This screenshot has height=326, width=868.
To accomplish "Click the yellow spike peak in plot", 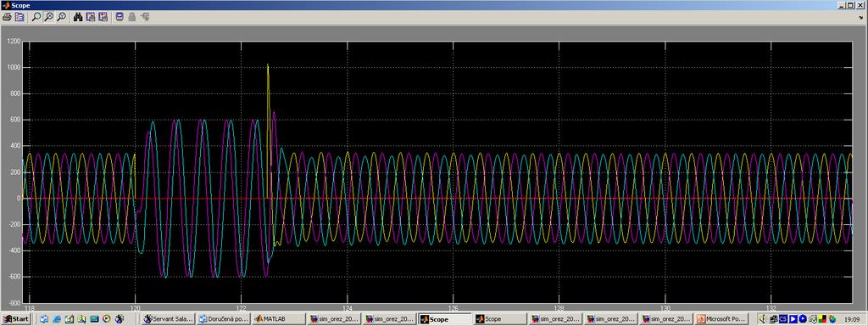I will (268, 65).
